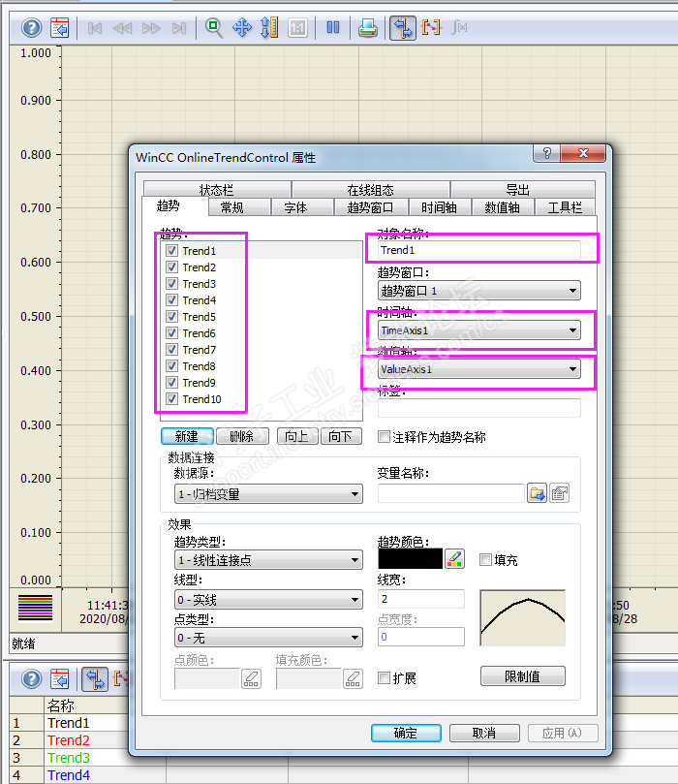The width and height of the screenshot is (678, 784).
Task: Open TimeAxis1 dropdown
Action: [479, 330]
